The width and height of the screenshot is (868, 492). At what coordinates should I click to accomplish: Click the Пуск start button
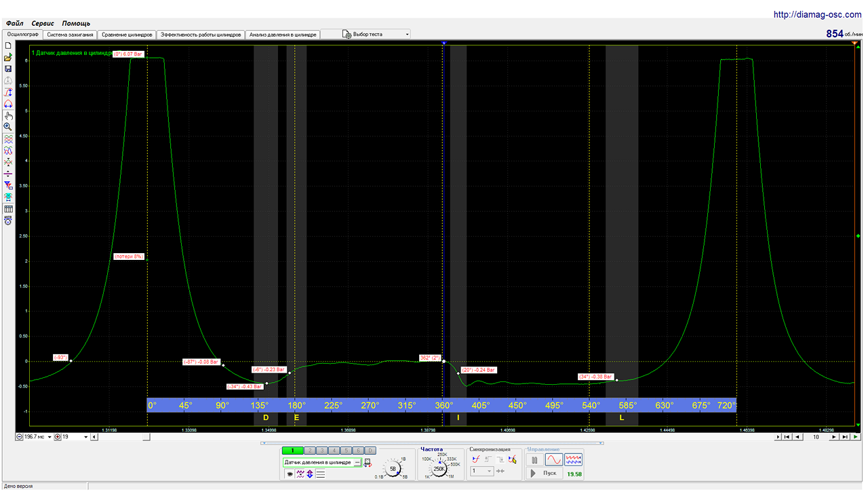(x=544, y=473)
